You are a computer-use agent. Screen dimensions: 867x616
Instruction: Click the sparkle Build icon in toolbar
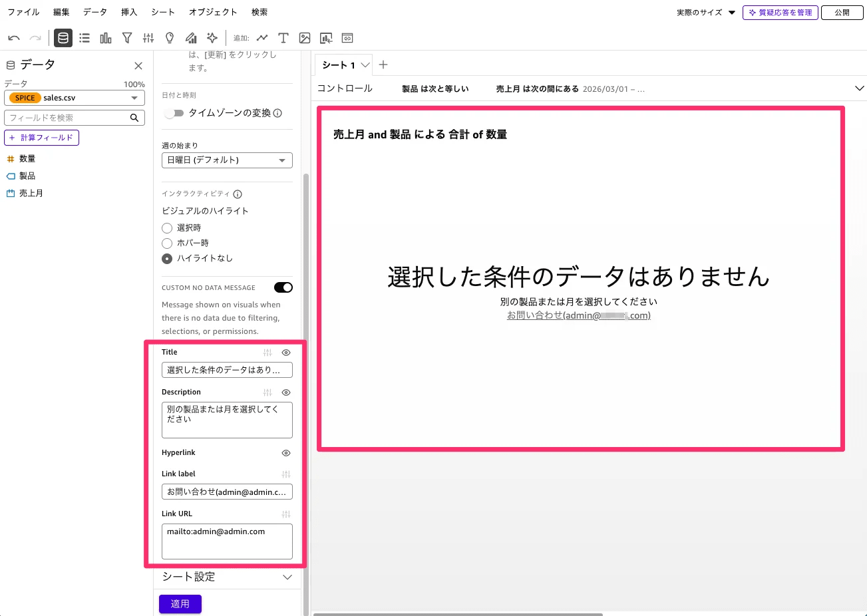pyautogui.click(x=212, y=38)
